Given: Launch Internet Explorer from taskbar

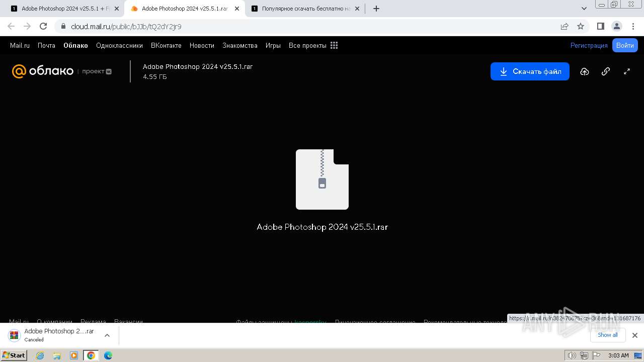Looking at the screenshot, I should (40, 355).
